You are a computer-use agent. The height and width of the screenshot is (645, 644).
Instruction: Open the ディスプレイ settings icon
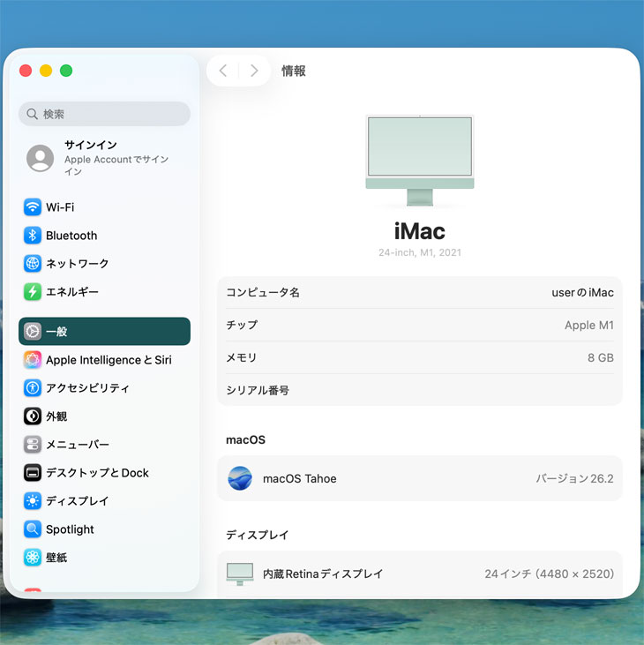[x=33, y=501]
